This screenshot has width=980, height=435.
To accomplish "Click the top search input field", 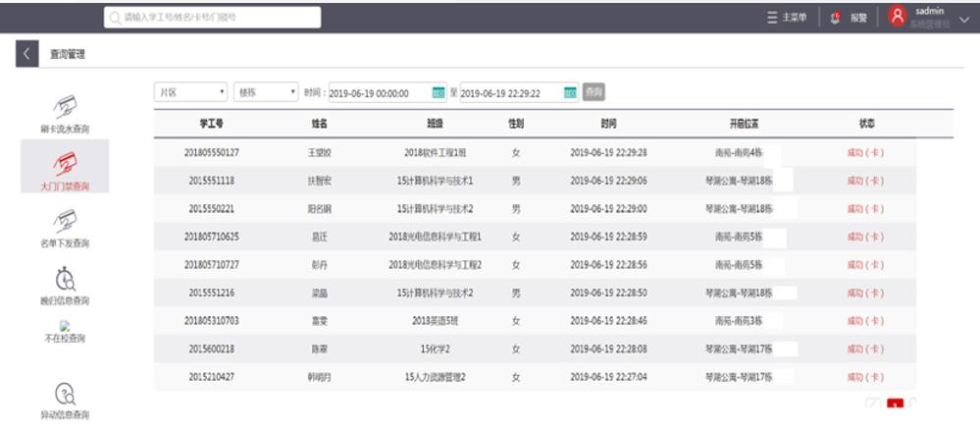I will (x=214, y=17).
